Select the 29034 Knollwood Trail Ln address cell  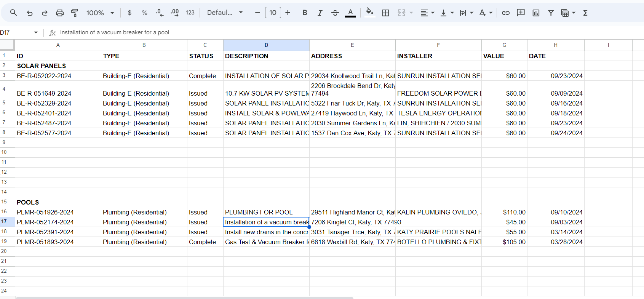coord(352,76)
